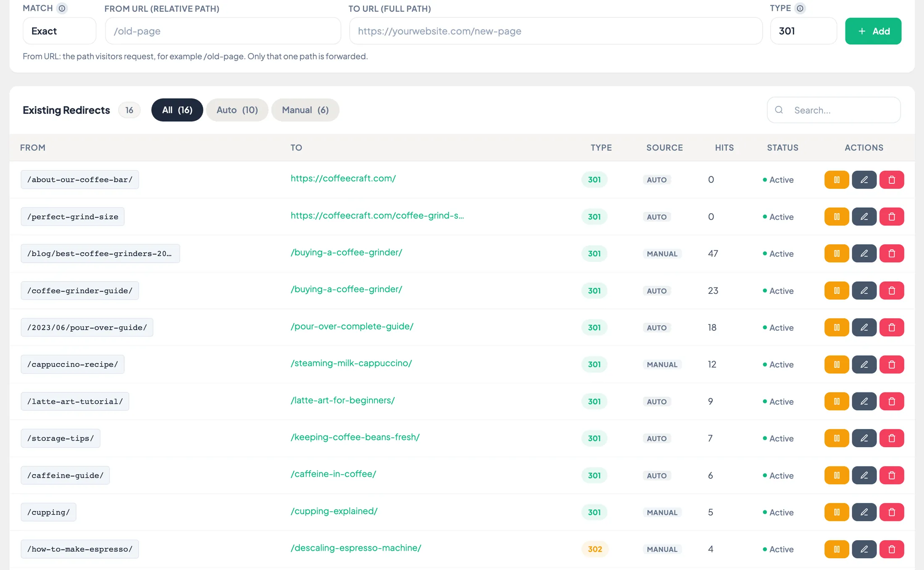Delete the /perfect-grind-size redirect
Screen dimensions: 924x570
[892, 217]
